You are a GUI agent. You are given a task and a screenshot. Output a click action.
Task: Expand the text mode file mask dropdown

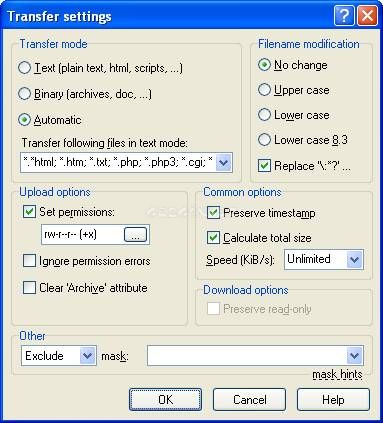[224, 163]
